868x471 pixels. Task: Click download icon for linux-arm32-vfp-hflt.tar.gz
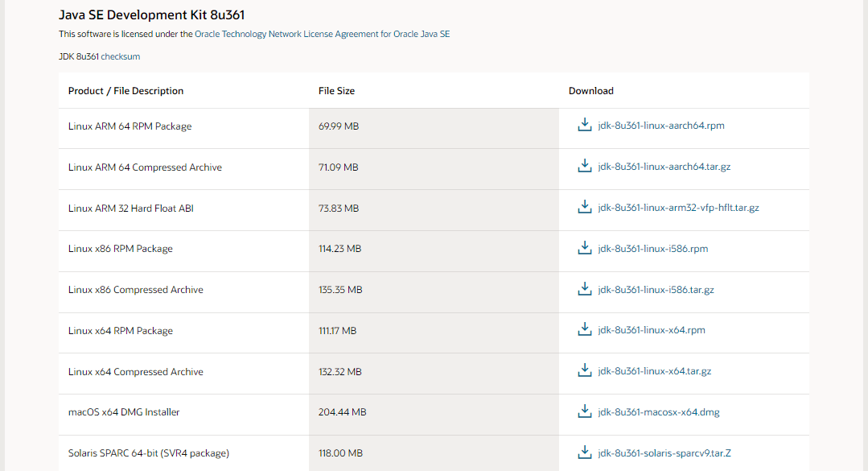585,207
